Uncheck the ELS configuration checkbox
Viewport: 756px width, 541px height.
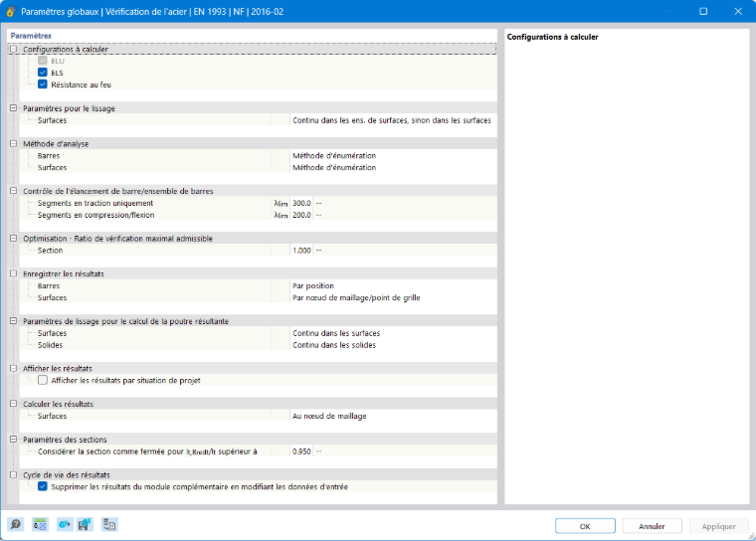(43, 73)
